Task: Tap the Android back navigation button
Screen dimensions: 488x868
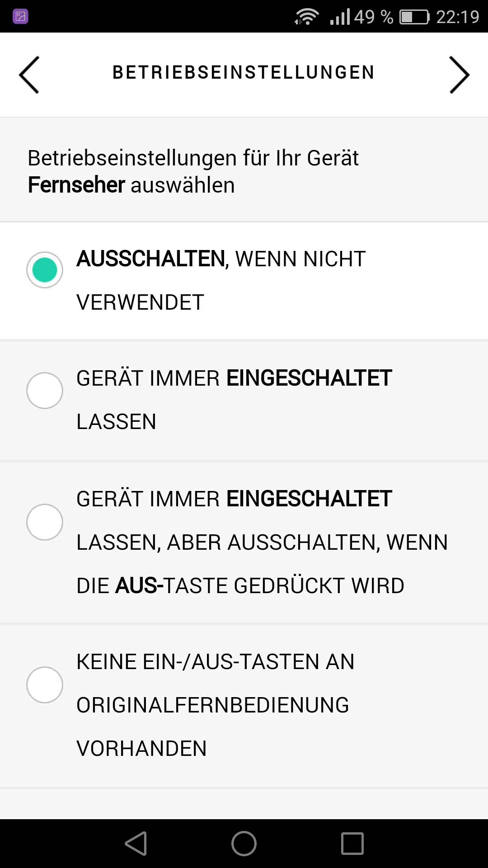Action: pyautogui.click(x=136, y=844)
